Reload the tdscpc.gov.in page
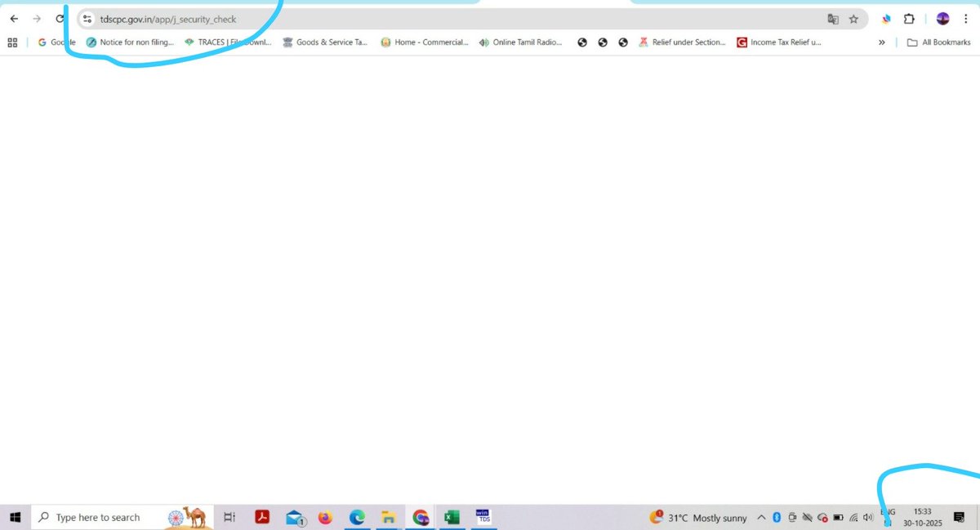 60,19
